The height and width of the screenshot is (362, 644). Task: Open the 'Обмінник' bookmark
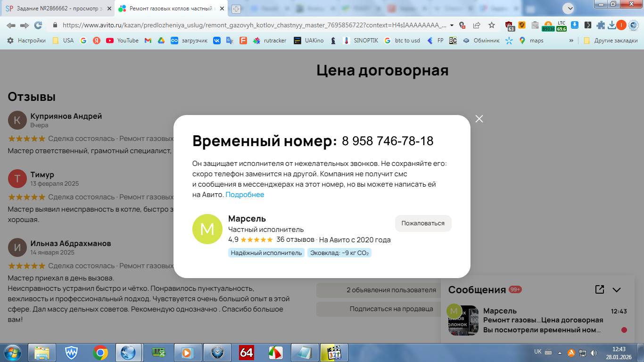tap(481, 41)
